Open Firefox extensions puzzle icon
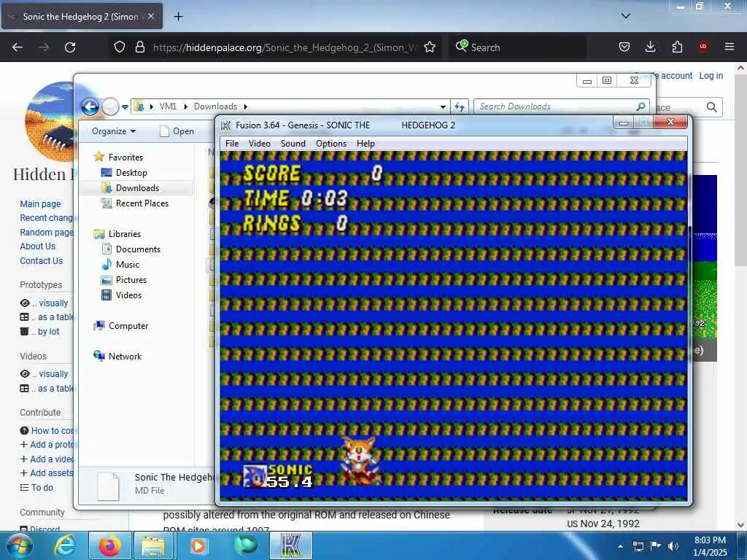This screenshot has height=560, width=747. (677, 47)
